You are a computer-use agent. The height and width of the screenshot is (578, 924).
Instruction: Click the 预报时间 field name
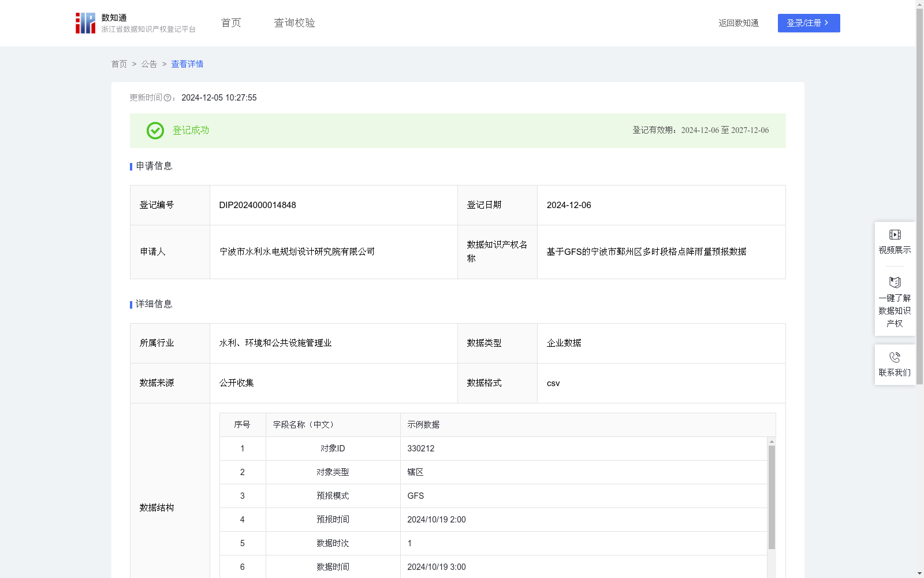333,520
